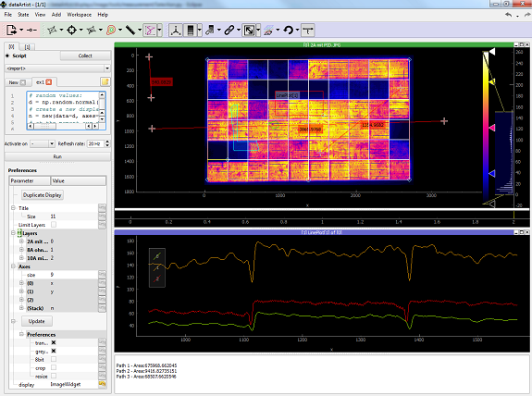This screenshot has width=532, height=396.
Task: Click the plot legend box in LinePlot
Action: coord(157,267)
